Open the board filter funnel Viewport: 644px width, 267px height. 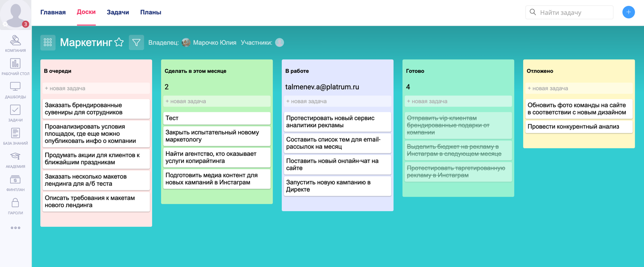(136, 42)
